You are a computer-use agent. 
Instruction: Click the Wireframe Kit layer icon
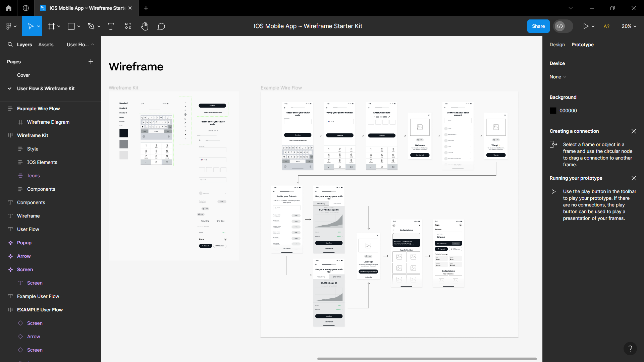pos(10,135)
